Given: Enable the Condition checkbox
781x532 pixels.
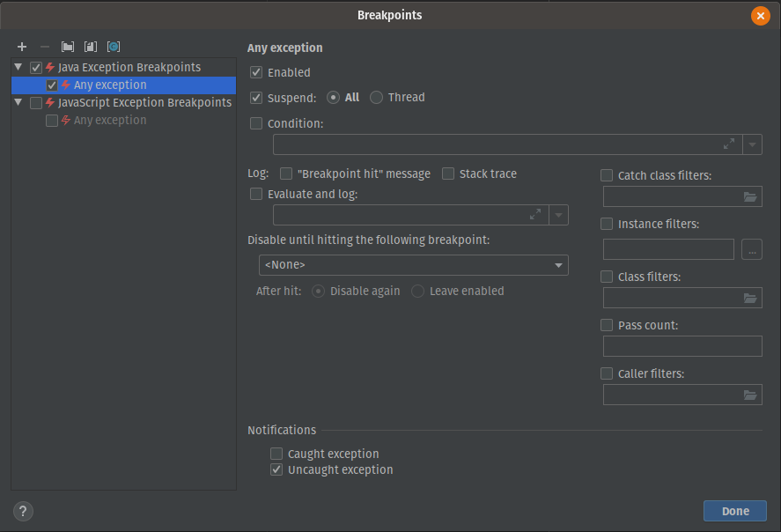Looking at the screenshot, I should [x=255, y=123].
